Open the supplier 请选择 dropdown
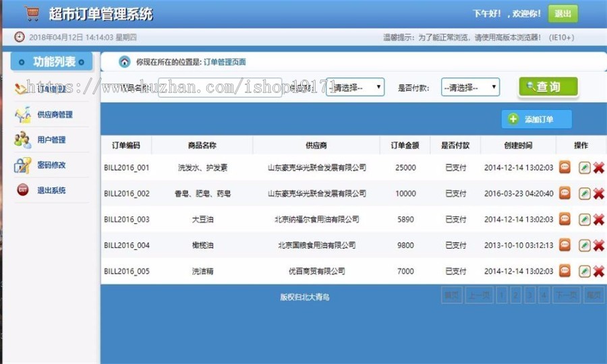 [355, 88]
